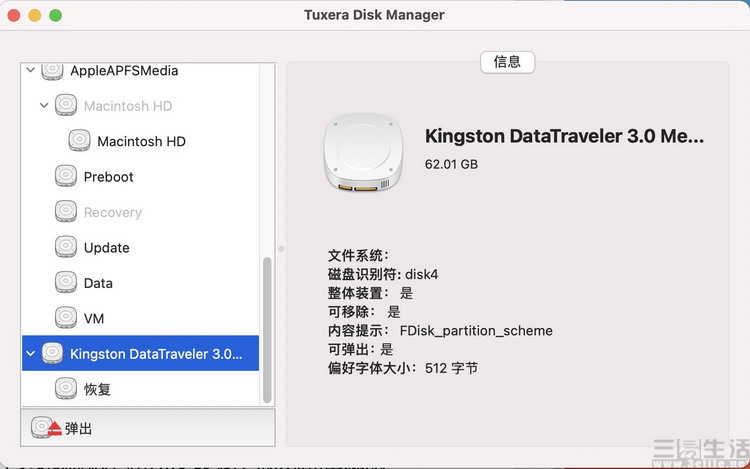Select the grayed Macintosh HD container row
750x469 pixels.
pos(141,105)
